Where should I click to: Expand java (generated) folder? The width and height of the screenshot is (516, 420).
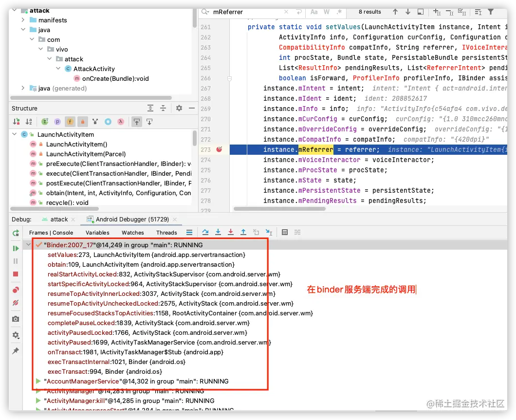[x=23, y=88]
